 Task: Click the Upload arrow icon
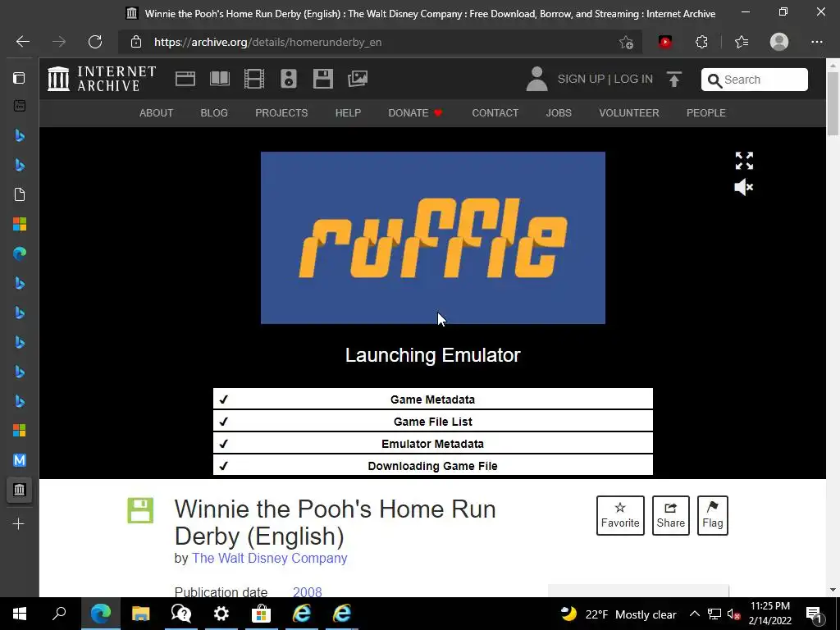pyautogui.click(x=674, y=79)
